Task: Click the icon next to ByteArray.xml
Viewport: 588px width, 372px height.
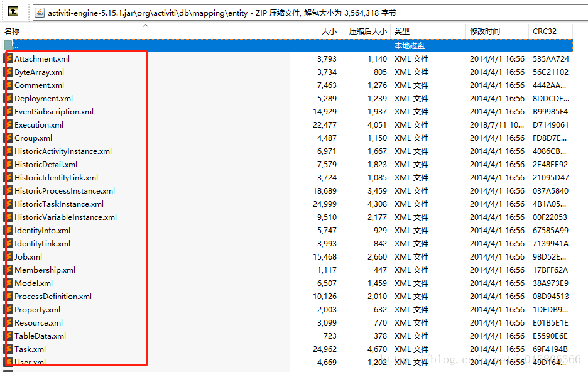Action: tap(8, 72)
